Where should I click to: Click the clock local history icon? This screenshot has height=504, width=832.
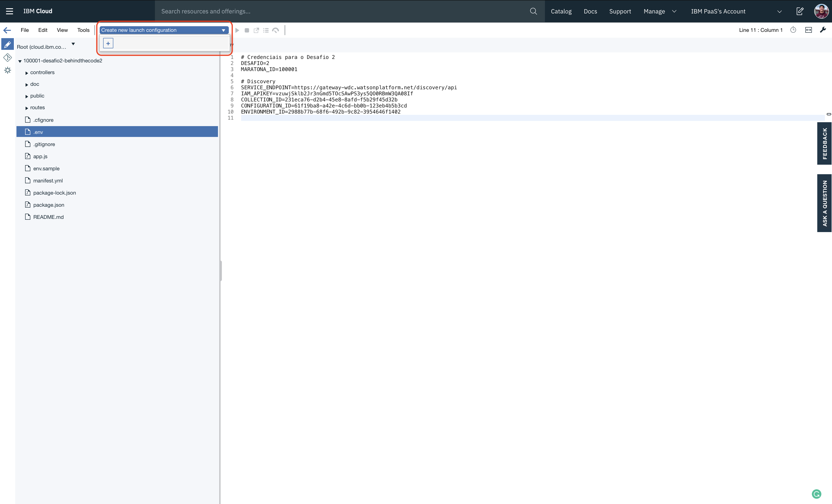[x=793, y=30]
